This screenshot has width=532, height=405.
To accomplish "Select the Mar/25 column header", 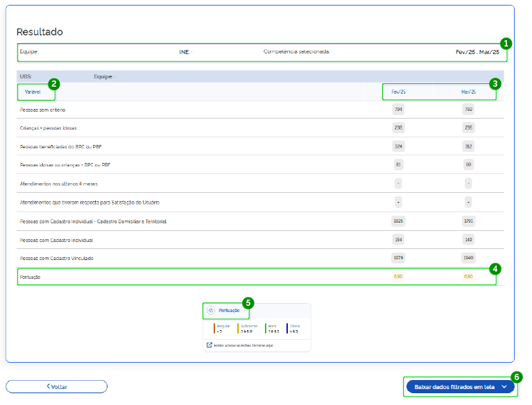I will coord(468,92).
